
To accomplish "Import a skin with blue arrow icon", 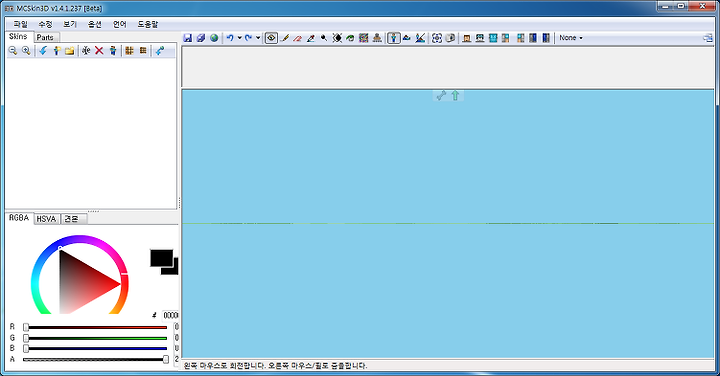I will [43, 51].
